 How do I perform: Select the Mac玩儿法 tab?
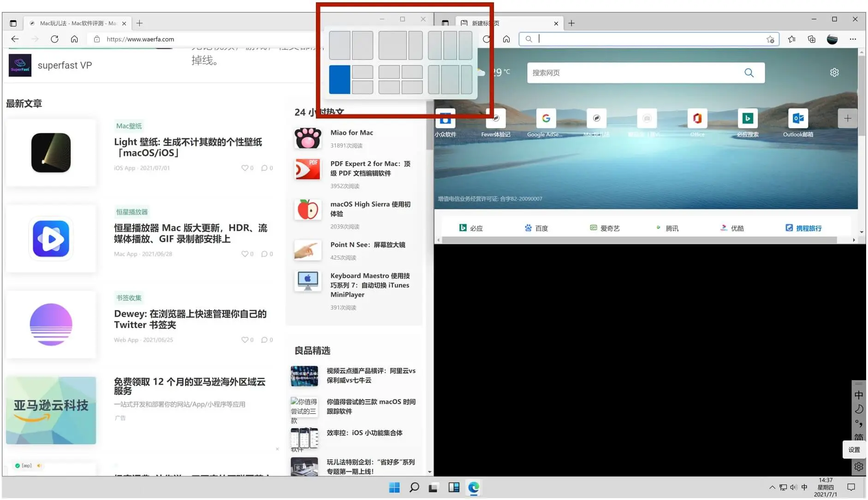click(x=77, y=23)
